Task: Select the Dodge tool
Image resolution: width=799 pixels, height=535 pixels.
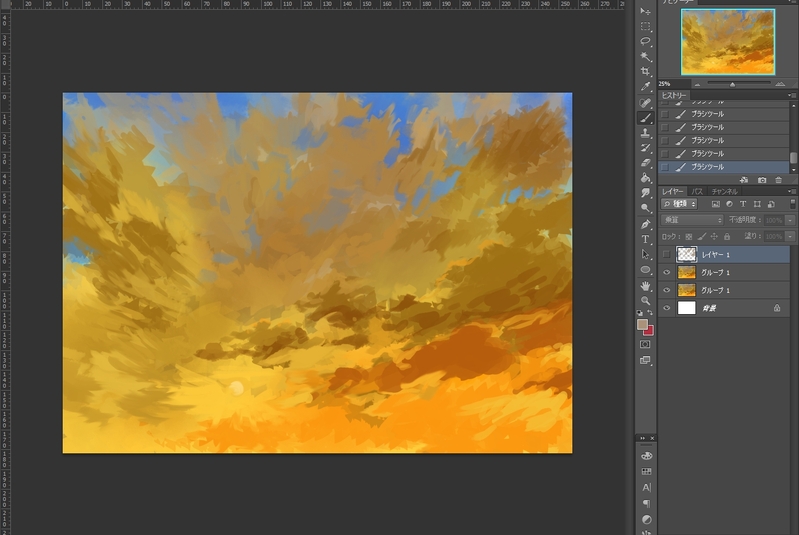Action: tap(645, 208)
